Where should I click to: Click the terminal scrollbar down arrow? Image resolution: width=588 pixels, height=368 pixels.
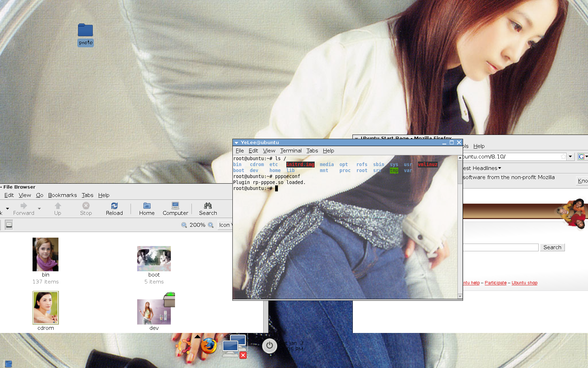(460, 297)
